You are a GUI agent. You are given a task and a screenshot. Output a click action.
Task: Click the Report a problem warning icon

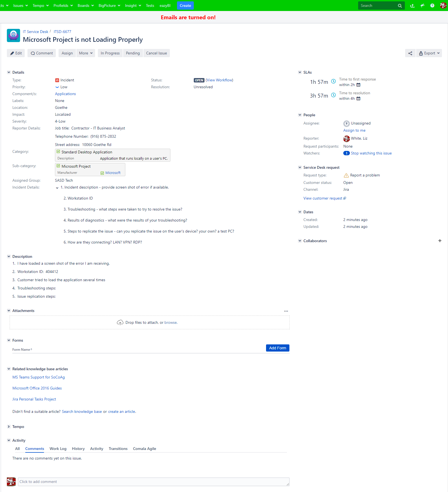346,175
